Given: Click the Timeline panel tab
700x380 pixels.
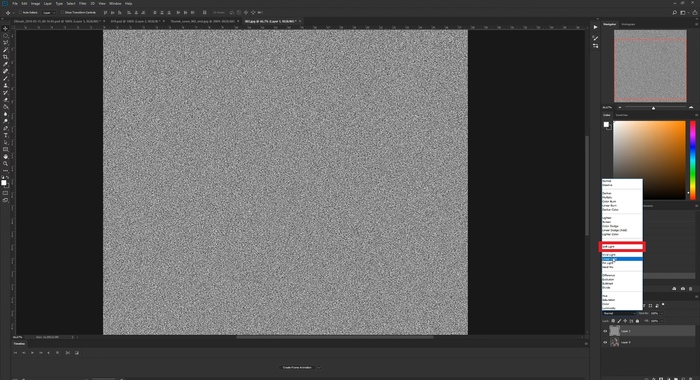Looking at the screenshot, I should pyautogui.click(x=19, y=344).
